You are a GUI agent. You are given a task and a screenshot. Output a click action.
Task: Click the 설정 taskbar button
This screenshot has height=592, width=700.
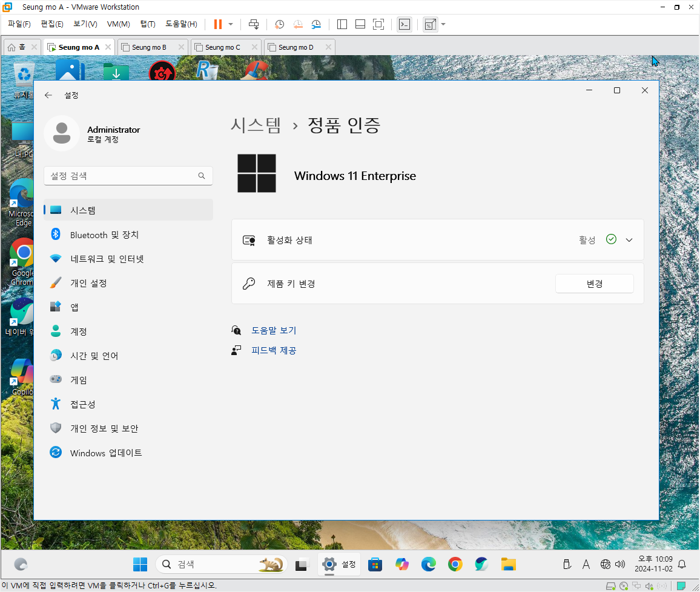339,564
